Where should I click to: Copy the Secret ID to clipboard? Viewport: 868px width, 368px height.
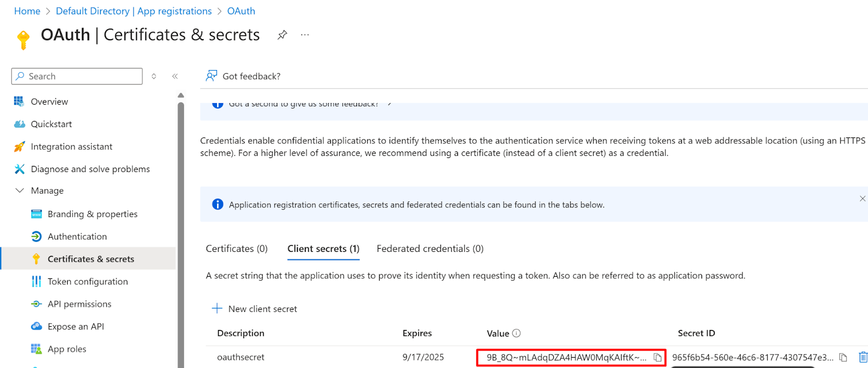point(843,357)
